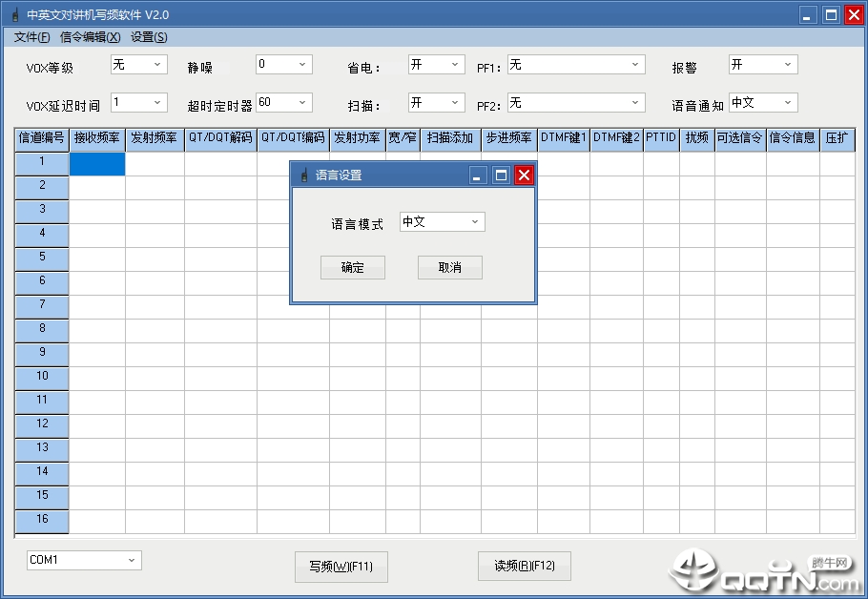Image resolution: width=868 pixels, height=599 pixels.
Task: Select channel row header 7
Action: [x=42, y=307]
